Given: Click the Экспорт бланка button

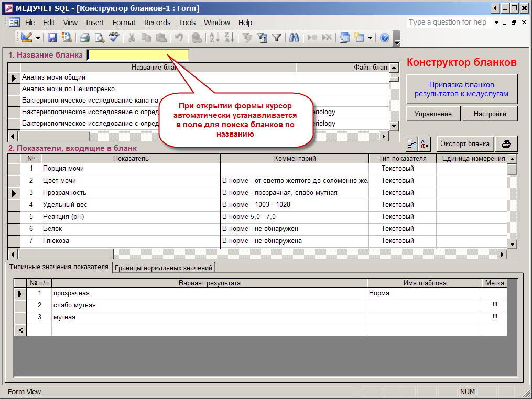Looking at the screenshot, I should 465,144.
